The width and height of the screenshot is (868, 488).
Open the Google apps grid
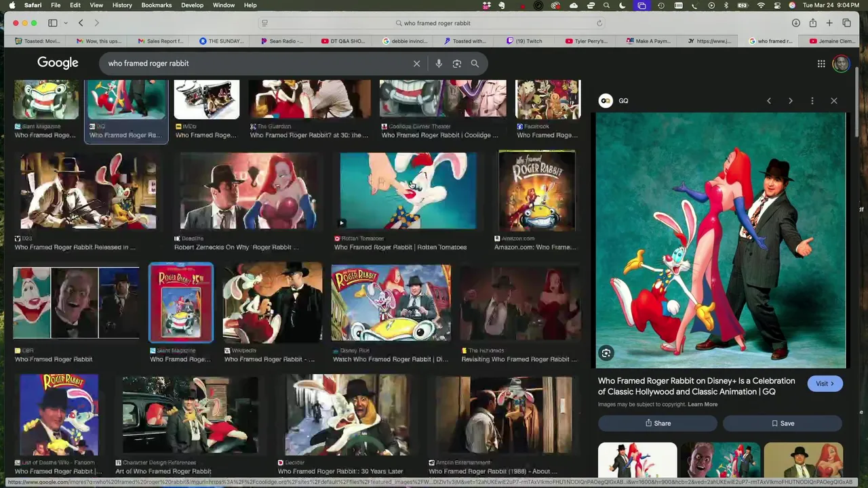click(821, 64)
